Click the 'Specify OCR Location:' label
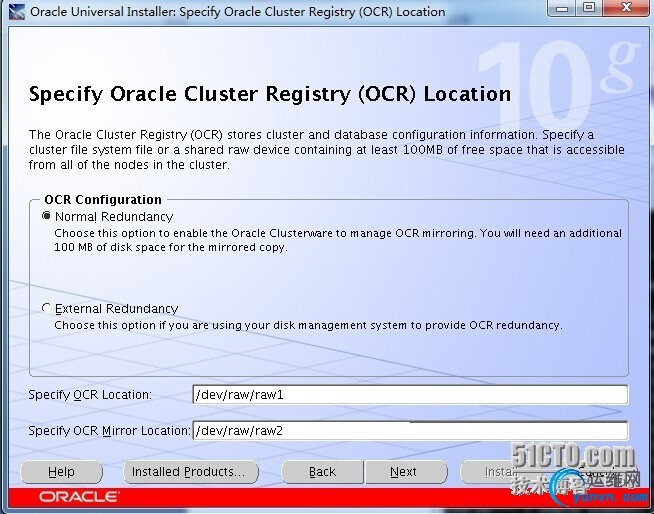 (x=90, y=395)
